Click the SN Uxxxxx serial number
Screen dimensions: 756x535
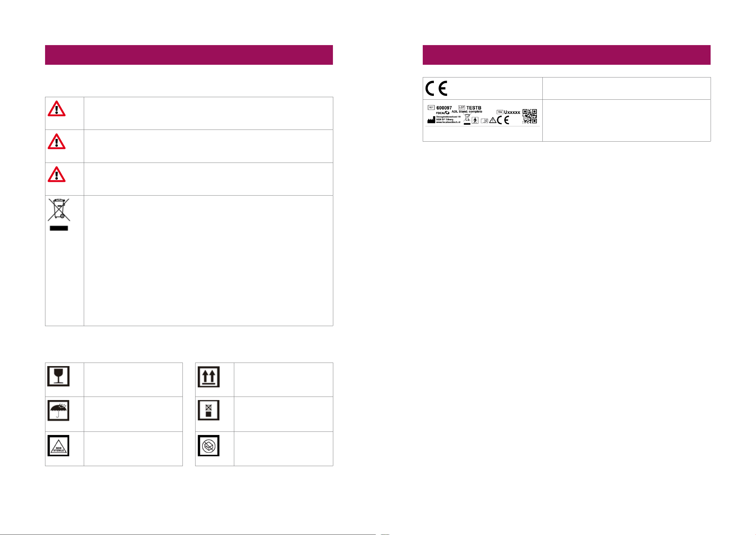508,112
